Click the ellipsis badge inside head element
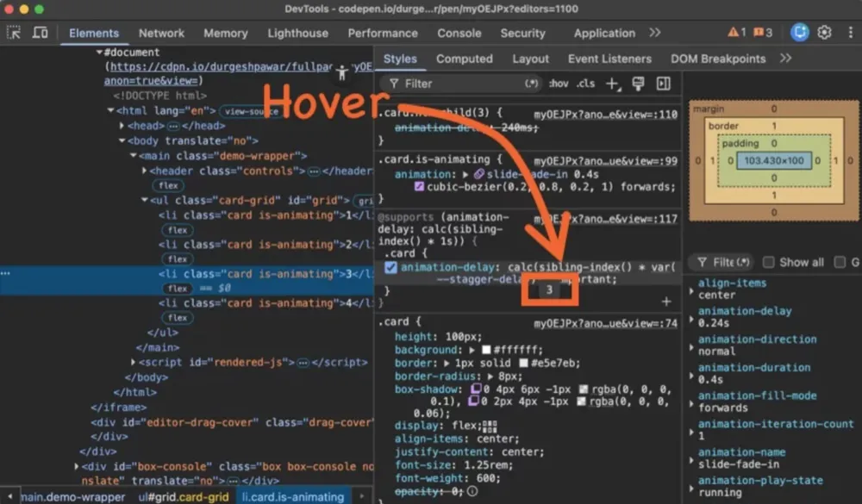862x504 pixels. pyautogui.click(x=173, y=126)
